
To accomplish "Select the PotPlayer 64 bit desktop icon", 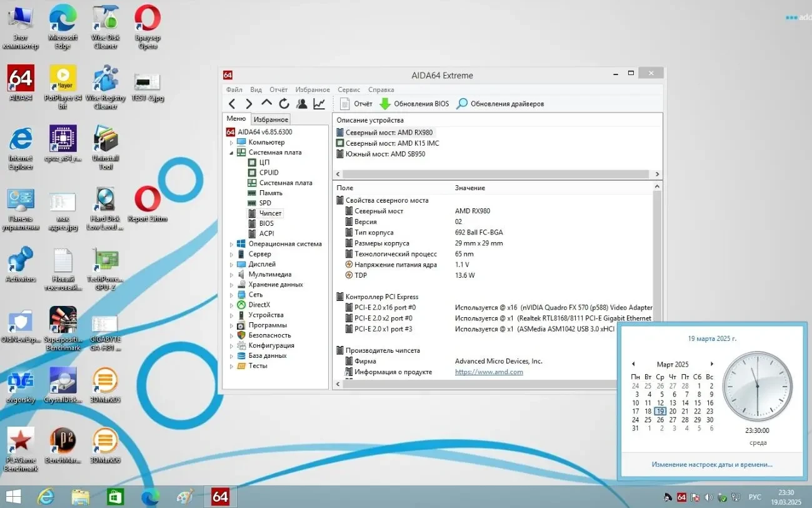I will (x=63, y=87).
